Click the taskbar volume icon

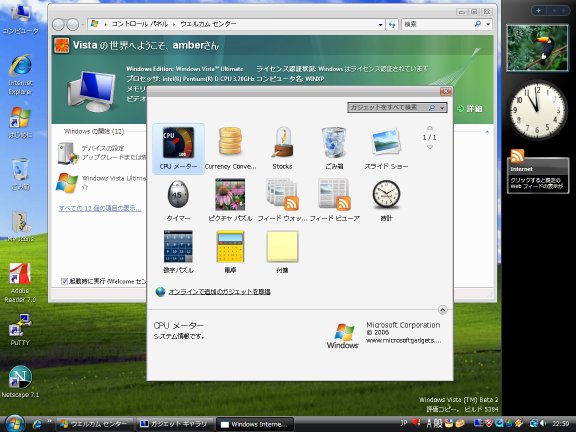pos(543,424)
